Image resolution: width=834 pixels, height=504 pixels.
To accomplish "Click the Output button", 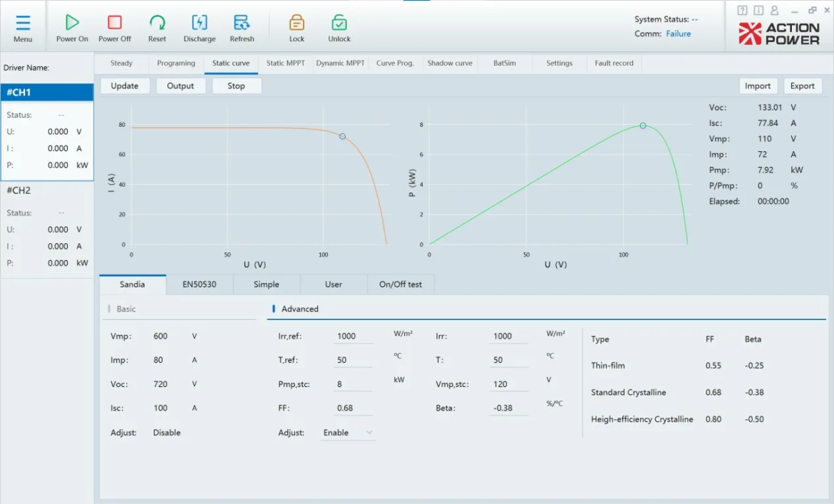I will pyautogui.click(x=180, y=86).
